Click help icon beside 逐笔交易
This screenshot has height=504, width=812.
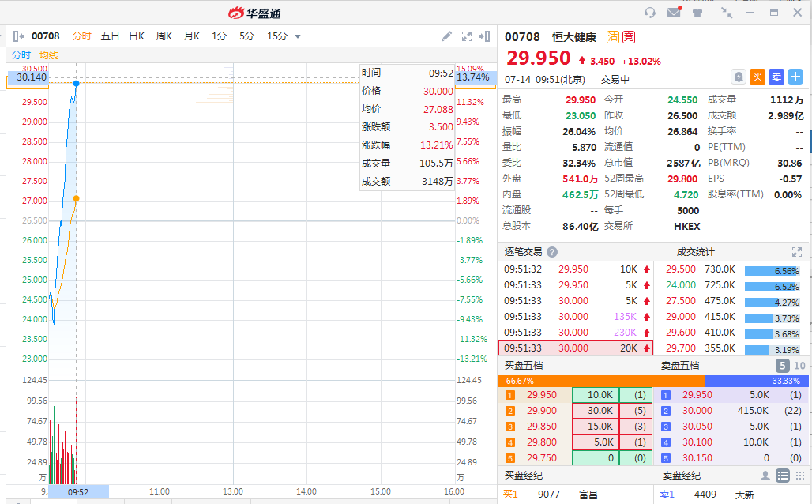(x=552, y=252)
